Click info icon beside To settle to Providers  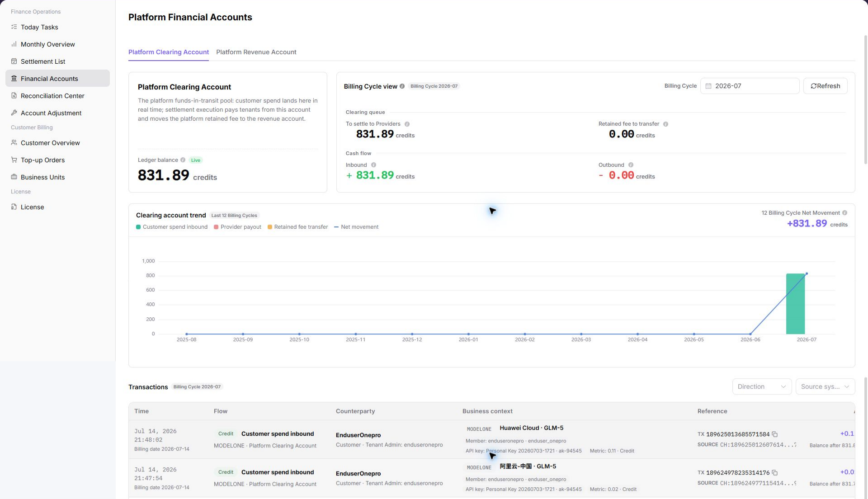pyautogui.click(x=407, y=124)
